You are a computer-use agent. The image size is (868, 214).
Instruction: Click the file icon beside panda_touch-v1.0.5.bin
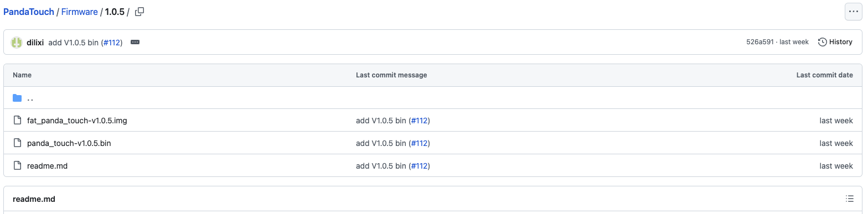[x=17, y=143]
